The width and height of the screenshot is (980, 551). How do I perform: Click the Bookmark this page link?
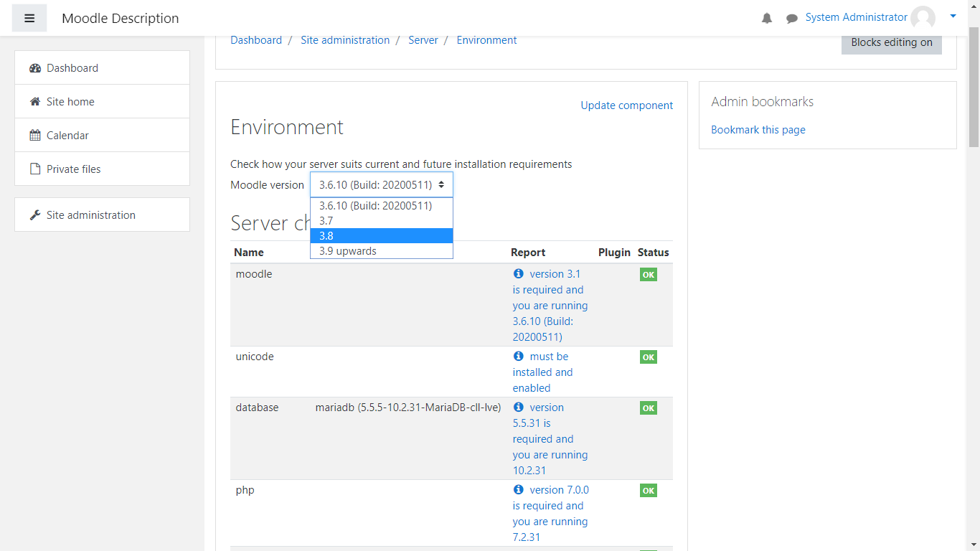point(758,130)
